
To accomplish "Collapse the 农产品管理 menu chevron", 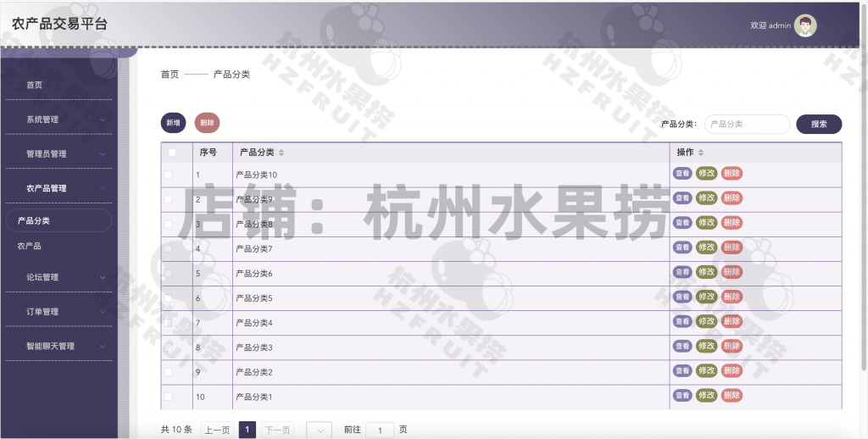I will tap(103, 188).
